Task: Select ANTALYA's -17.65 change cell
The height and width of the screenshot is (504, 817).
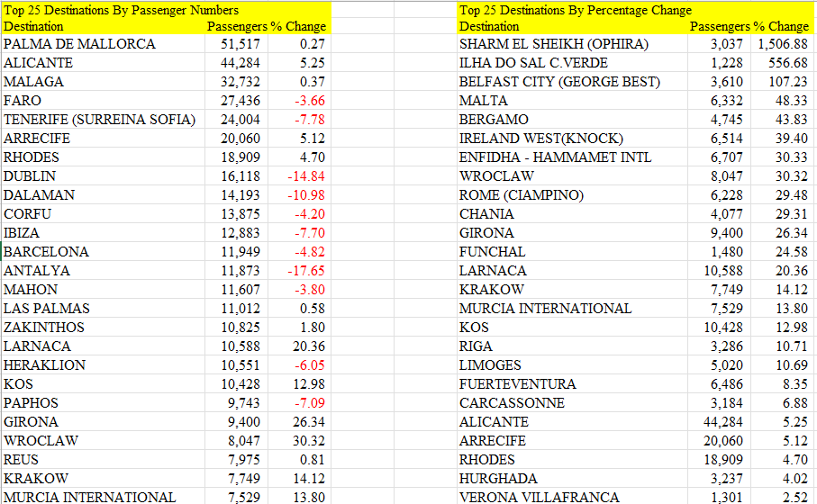Action: (x=300, y=271)
